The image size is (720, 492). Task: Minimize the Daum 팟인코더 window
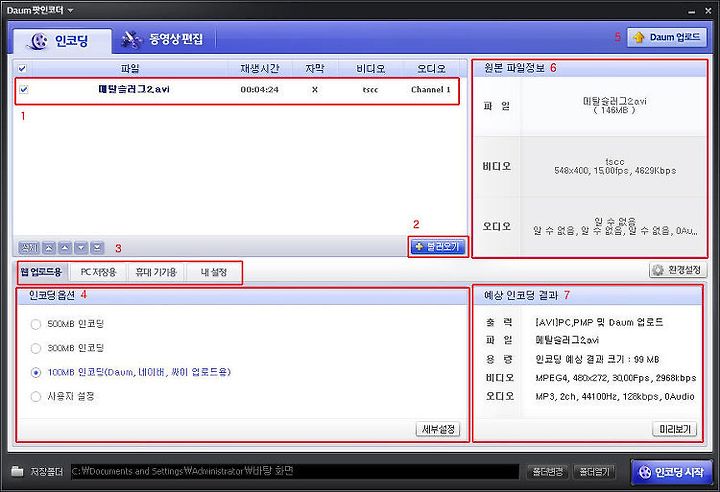point(691,11)
